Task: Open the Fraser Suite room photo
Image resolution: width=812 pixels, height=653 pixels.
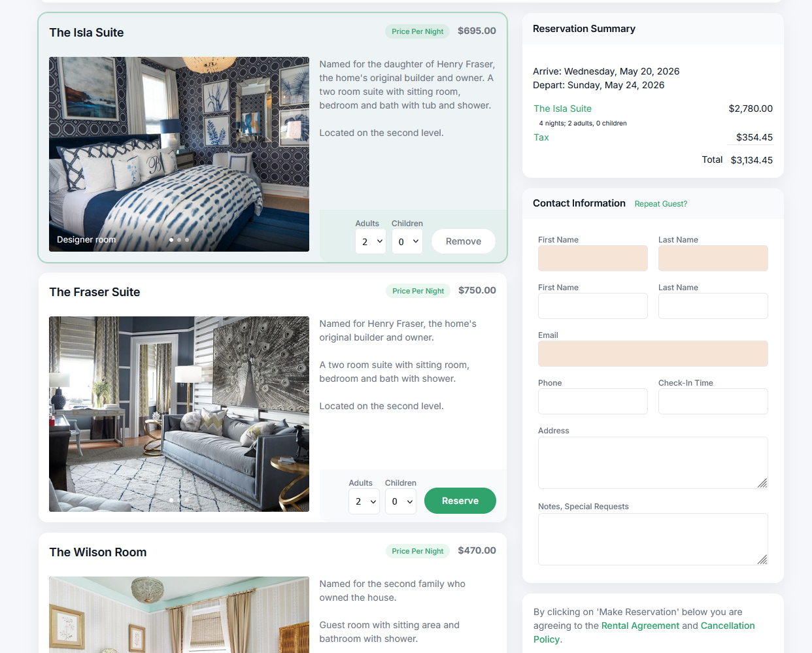Action: pos(179,414)
